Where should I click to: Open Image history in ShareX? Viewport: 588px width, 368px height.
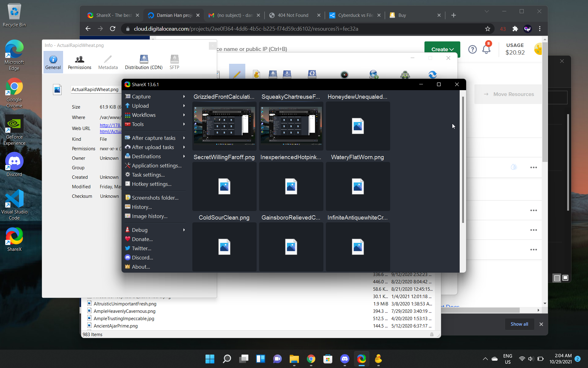(x=149, y=216)
